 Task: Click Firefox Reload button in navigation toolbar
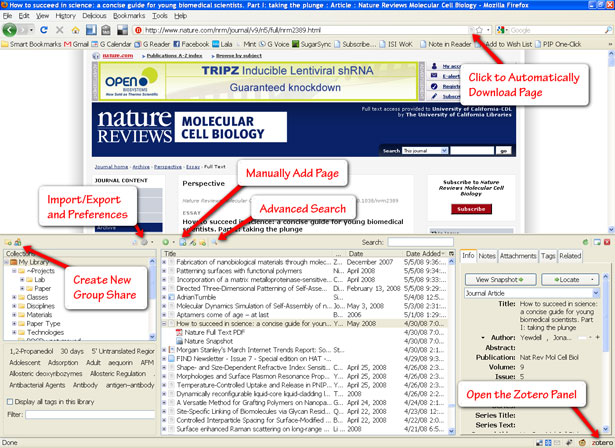click(x=44, y=30)
